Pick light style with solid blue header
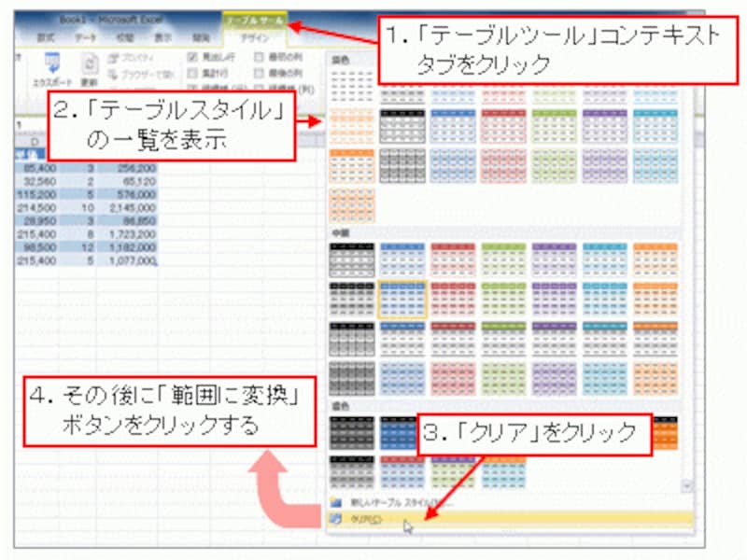 tap(453, 126)
